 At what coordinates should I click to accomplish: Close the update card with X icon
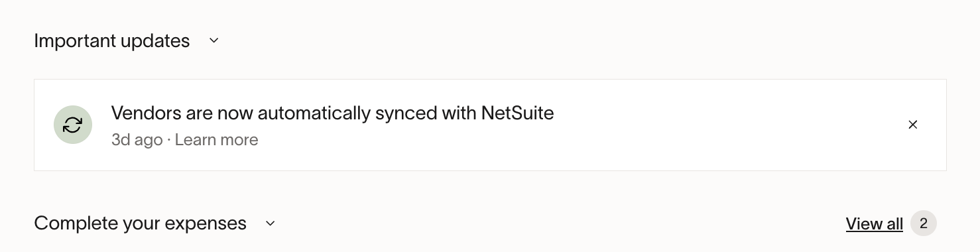[913, 125]
